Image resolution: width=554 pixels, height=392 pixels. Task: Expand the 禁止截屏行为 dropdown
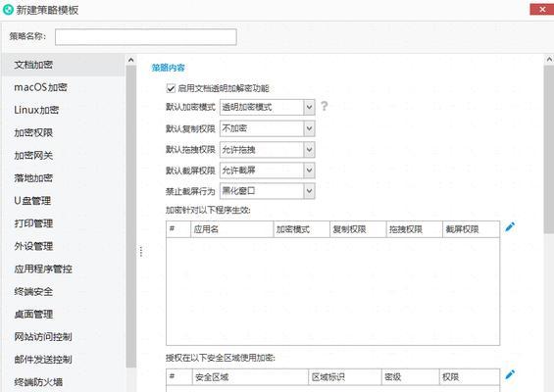(267, 191)
